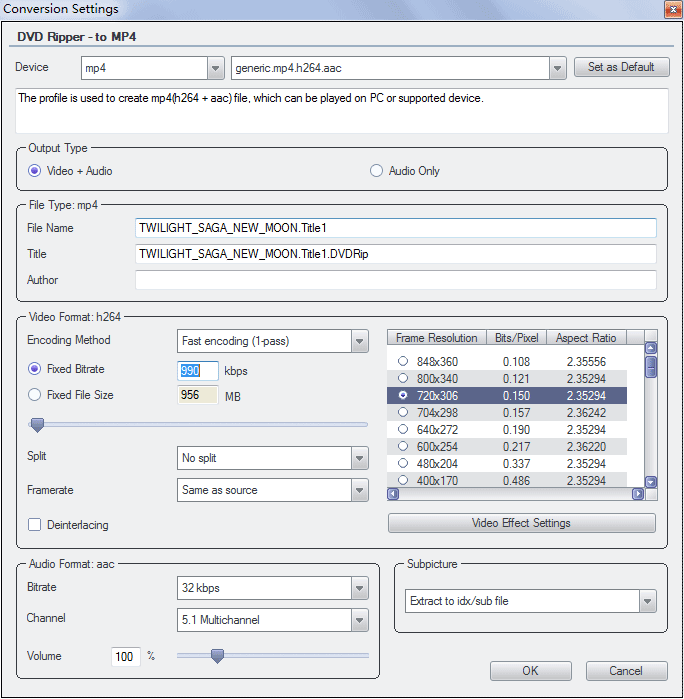This screenshot has height=699, width=684.
Task: Click the Set as Default button
Action: [x=621, y=67]
